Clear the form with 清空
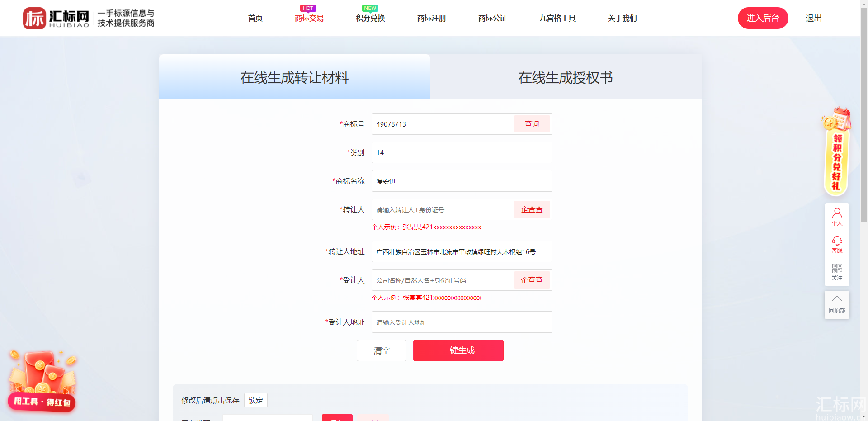This screenshot has height=421, width=868. coord(382,350)
